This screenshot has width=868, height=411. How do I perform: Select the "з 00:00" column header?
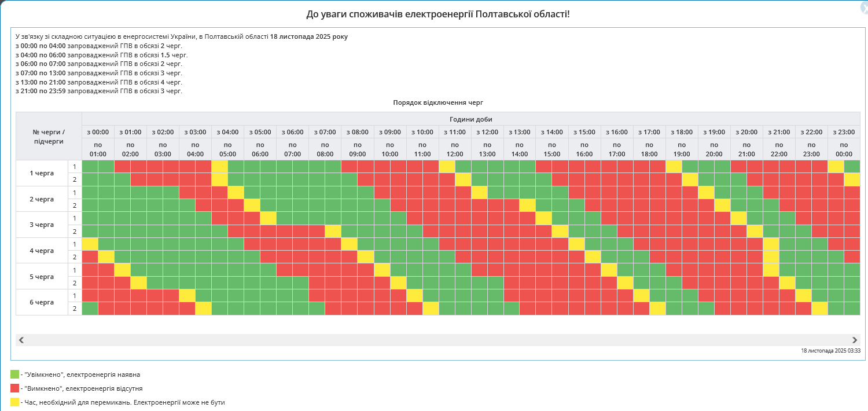click(98, 132)
